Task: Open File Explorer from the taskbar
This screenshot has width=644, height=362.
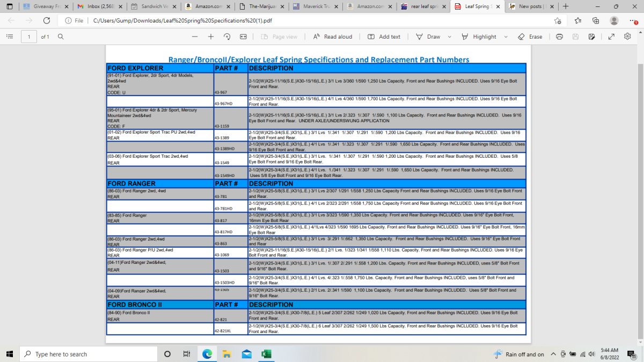Action: 226,354
